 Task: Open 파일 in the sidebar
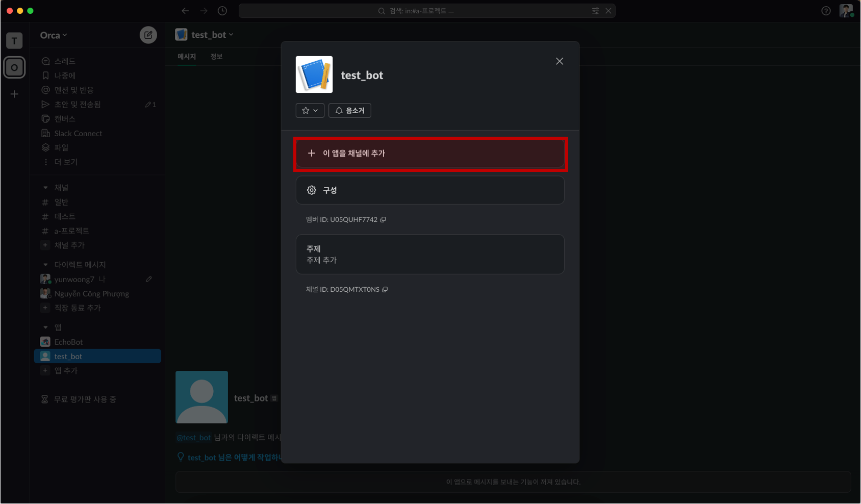[98, 147]
